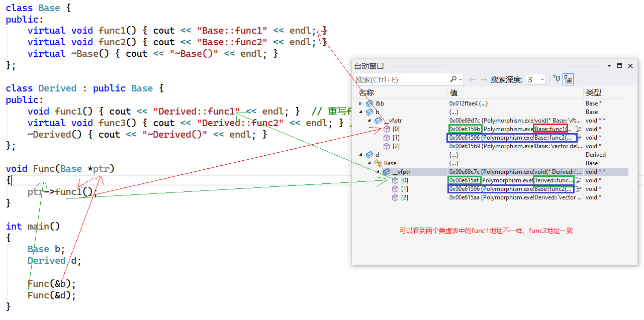Click code line 'Derived d;'
The height and width of the screenshot is (320, 644).
pyautogui.click(x=55, y=261)
